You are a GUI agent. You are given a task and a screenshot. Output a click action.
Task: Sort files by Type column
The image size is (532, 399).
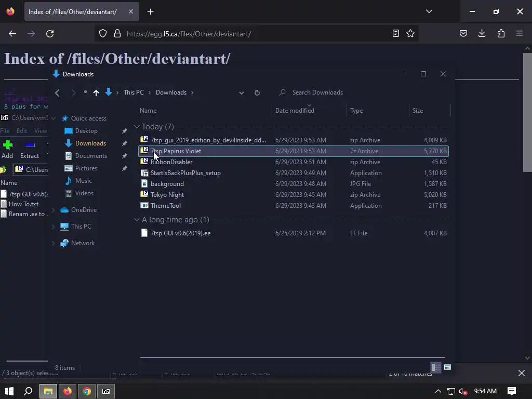[356, 111]
